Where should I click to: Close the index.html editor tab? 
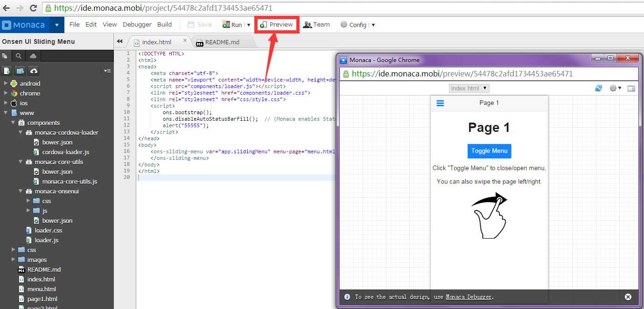point(185,41)
